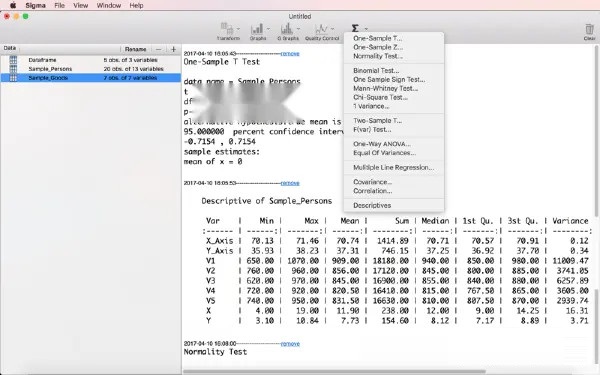Click remove link above Normality Test
The height and width of the screenshot is (375, 600).
(x=290, y=344)
